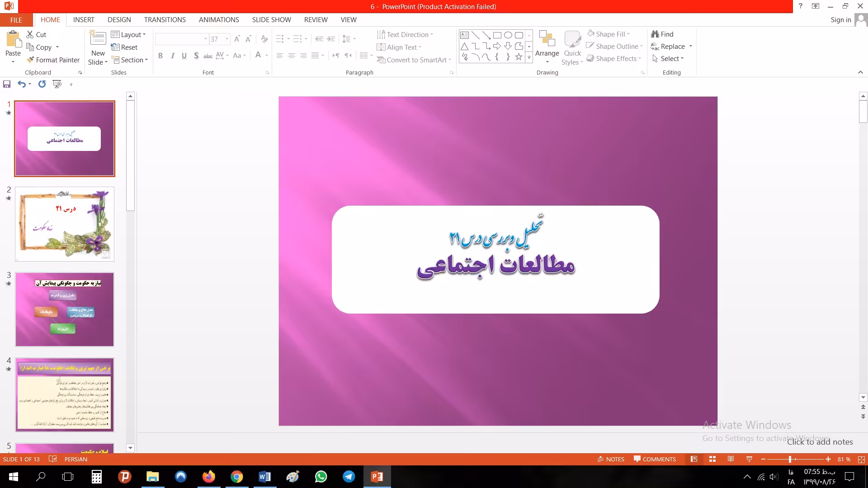Screen dimensions: 868x488
Task: Toggle Strikethrough formatting
Action: (x=208, y=56)
